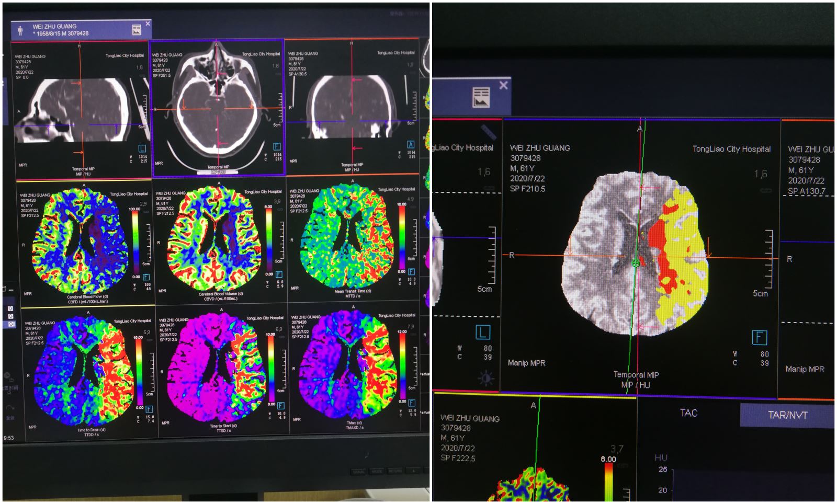The width and height of the screenshot is (837, 504).
Task: Collapse the left sidebar panel with dash
Action: [10, 290]
